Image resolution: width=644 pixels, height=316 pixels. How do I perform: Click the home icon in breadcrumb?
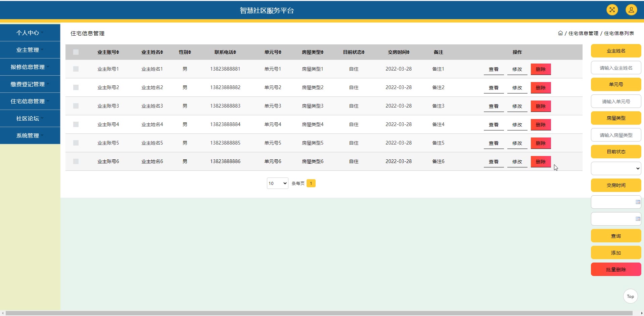pyautogui.click(x=560, y=33)
